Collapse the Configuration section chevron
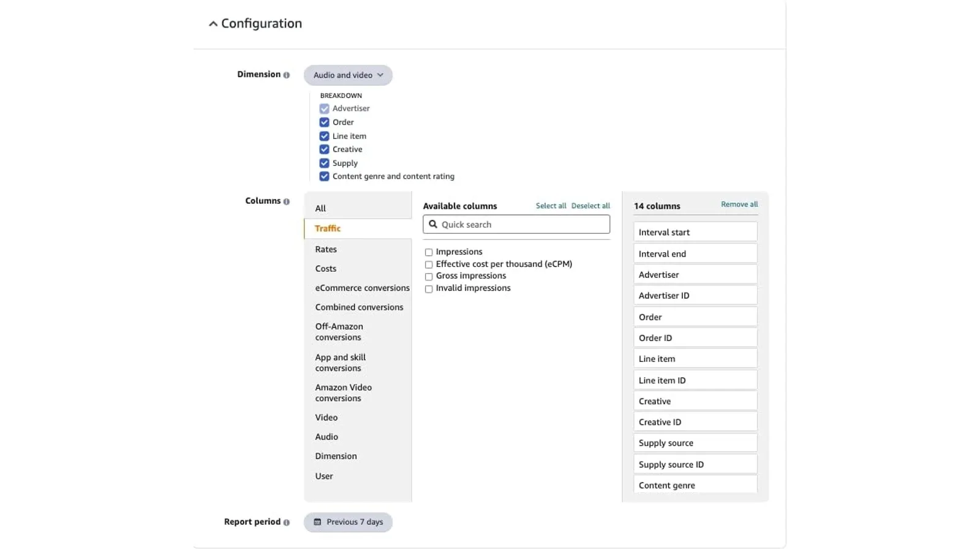The width and height of the screenshot is (980, 551). [x=213, y=24]
